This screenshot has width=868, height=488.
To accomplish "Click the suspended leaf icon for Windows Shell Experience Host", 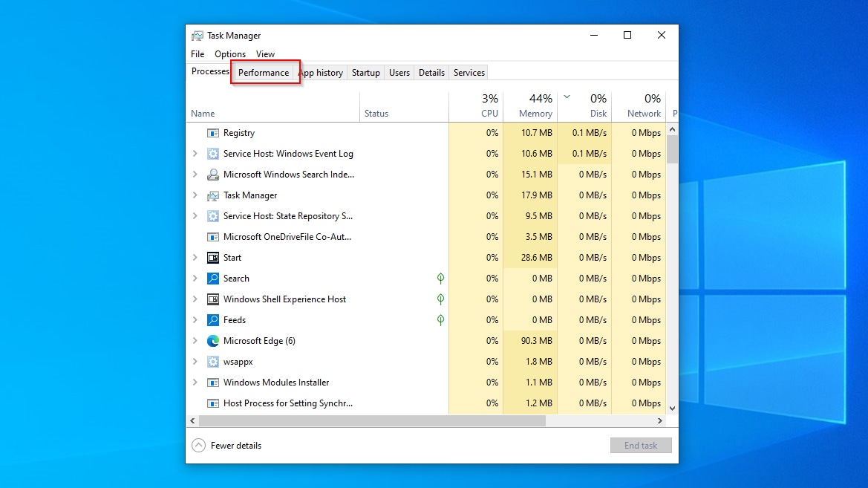I will [x=440, y=299].
